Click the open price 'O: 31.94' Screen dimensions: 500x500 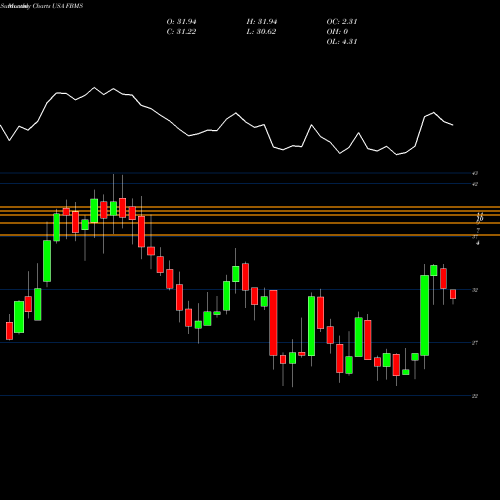coord(181,22)
